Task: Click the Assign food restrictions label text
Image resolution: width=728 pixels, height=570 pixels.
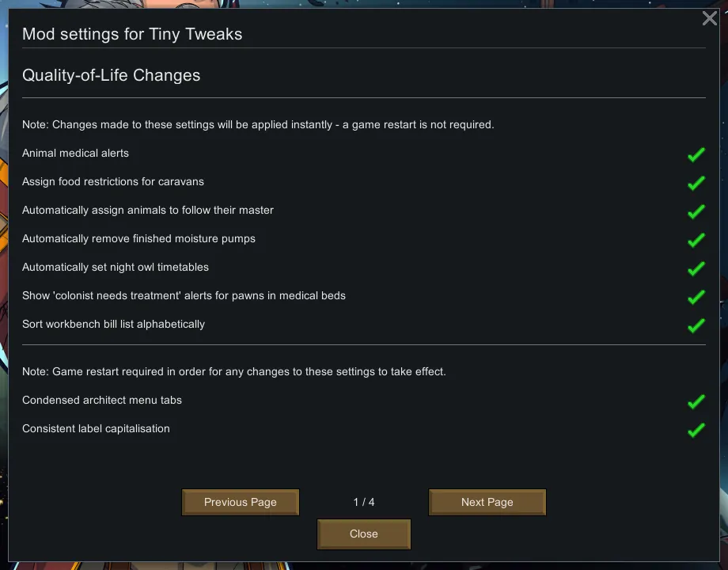Action: pyautogui.click(x=113, y=181)
